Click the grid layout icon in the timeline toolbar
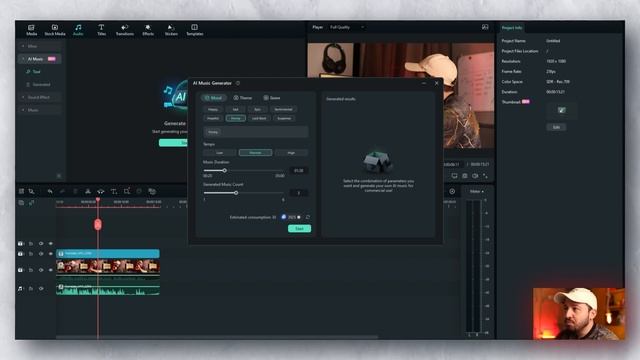The height and width of the screenshot is (360, 640). [x=21, y=191]
